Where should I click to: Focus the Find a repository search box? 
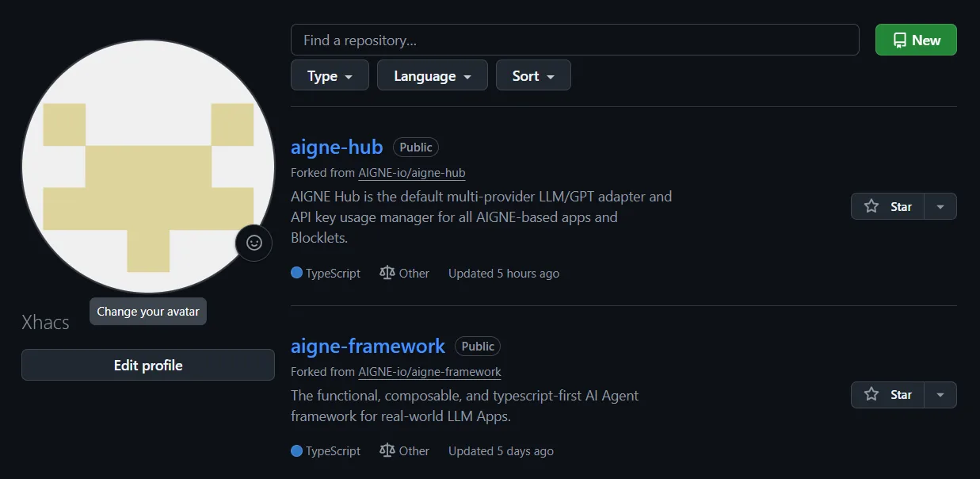coord(575,40)
